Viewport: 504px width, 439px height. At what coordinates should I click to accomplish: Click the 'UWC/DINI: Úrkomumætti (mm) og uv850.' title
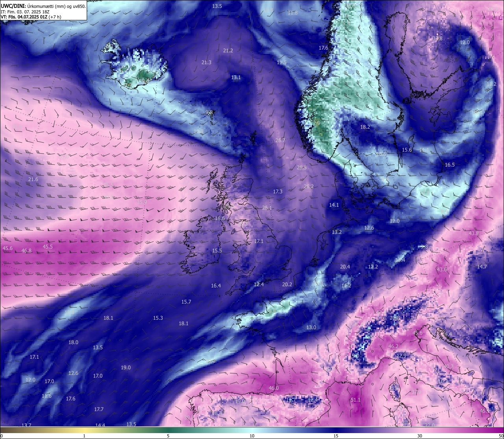pyautogui.click(x=43, y=6)
